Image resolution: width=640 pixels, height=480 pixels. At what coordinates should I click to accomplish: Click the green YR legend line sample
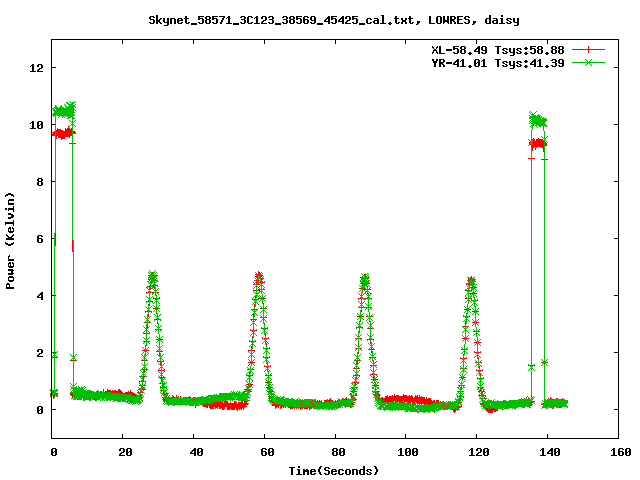click(588, 62)
